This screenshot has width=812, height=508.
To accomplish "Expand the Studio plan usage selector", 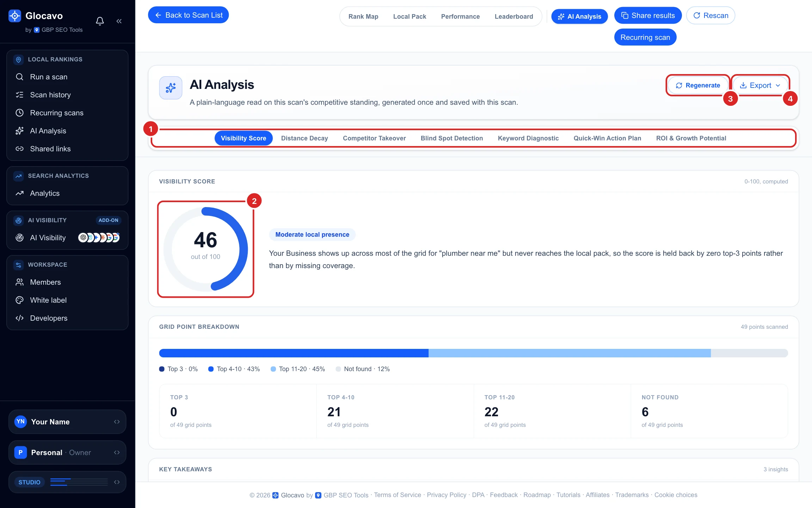I will pos(67,482).
